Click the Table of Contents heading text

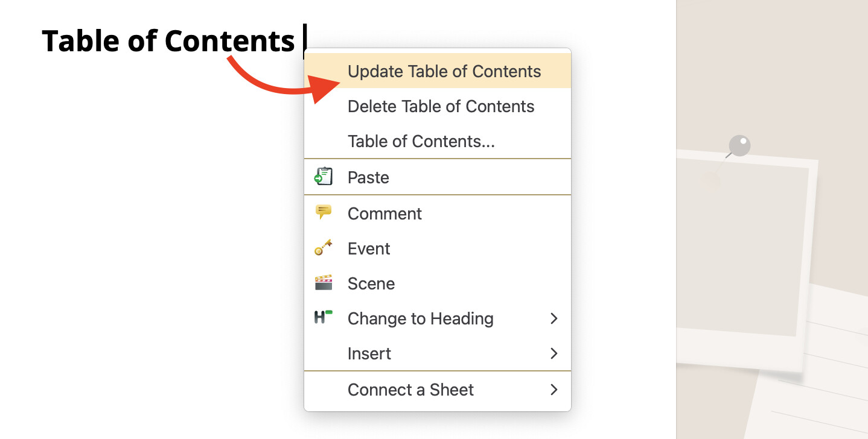[x=168, y=41]
